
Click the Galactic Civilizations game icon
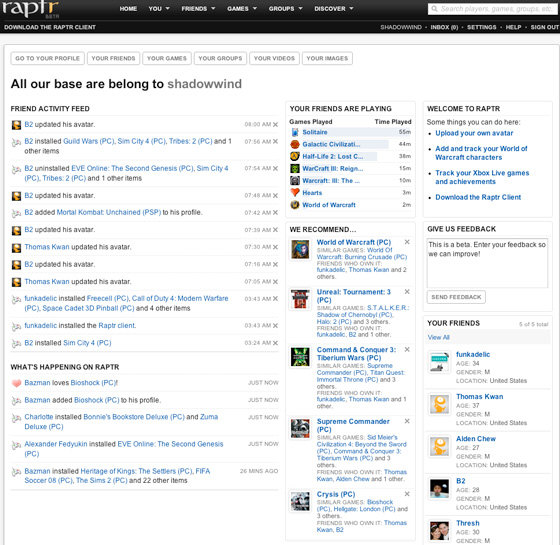(295, 144)
